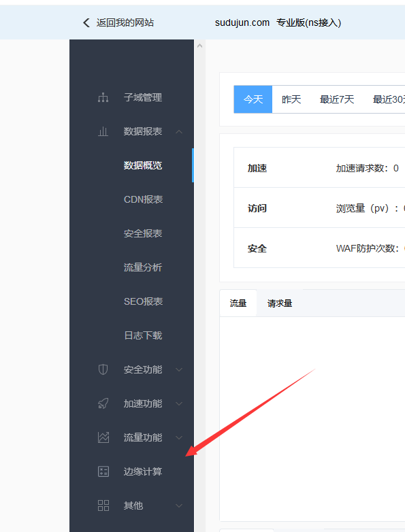Screen dimensions: 405x532
Task: Click the rocket icon for 加速功能
Action: click(x=103, y=403)
